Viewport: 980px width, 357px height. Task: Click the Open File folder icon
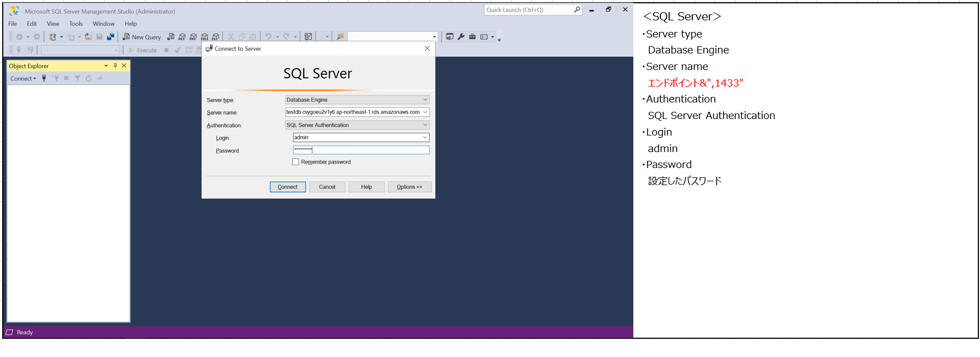pyautogui.click(x=88, y=37)
